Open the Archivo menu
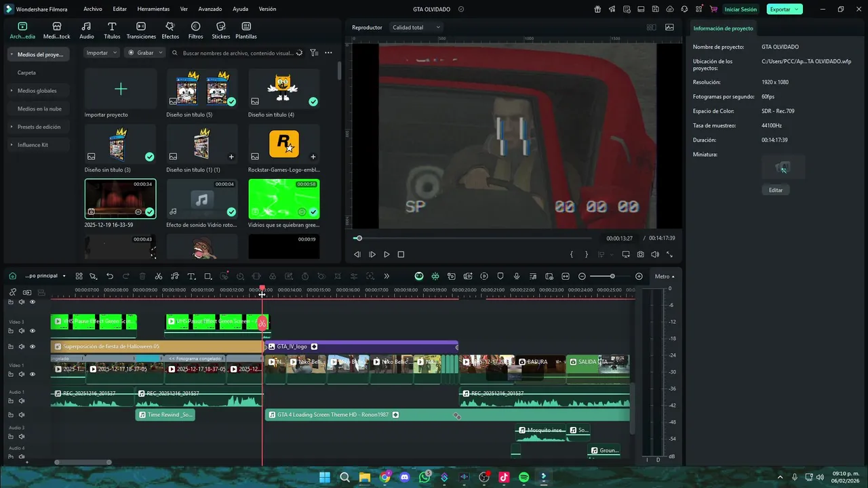The width and height of the screenshot is (868, 488). (x=93, y=9)
